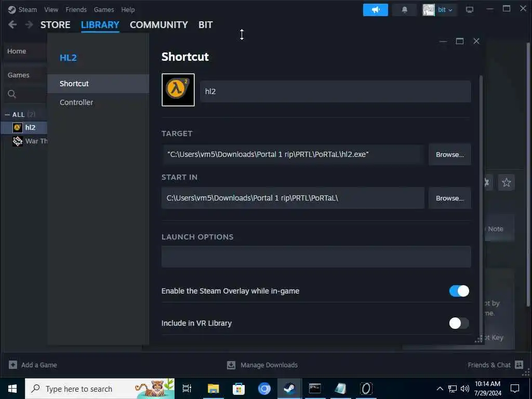The image size is (532, 399).
Task: Open the network tray icon
Action: pos(453,389)
